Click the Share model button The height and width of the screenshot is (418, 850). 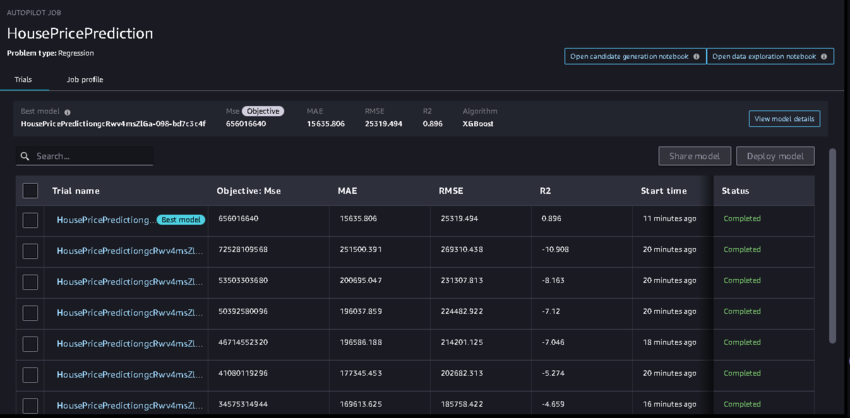(x=694, y=156)
